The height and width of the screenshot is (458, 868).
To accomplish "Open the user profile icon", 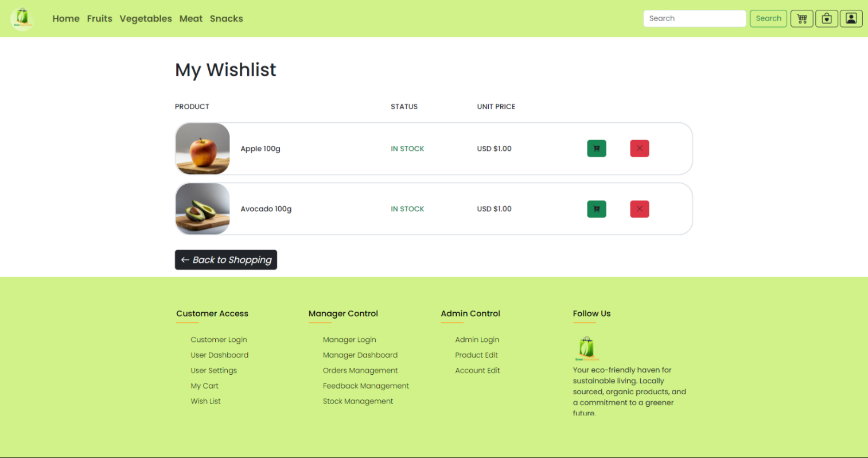I will click(x=851, y=18).
